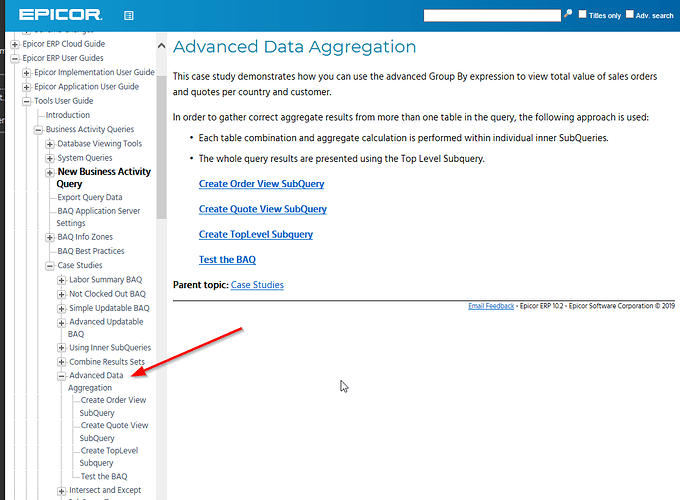Collapse Business Activity Queries node
Image resolution: width=680 pixels, height=500 pixels.
coord(38,130)
